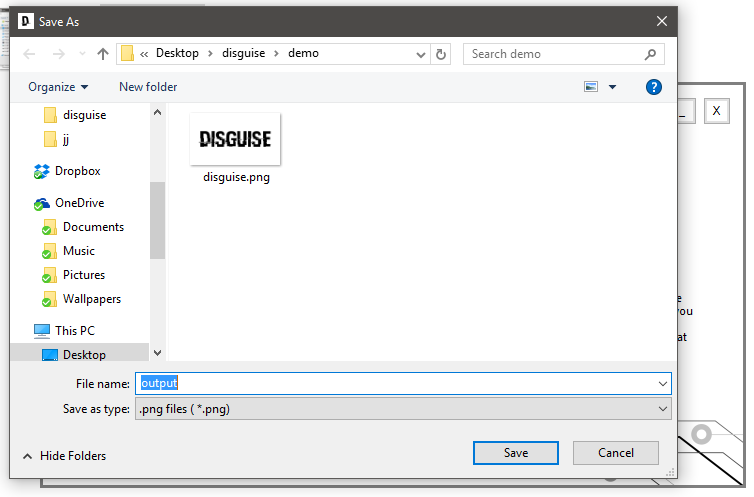Open Help with question mark icon

coord(653,87)
